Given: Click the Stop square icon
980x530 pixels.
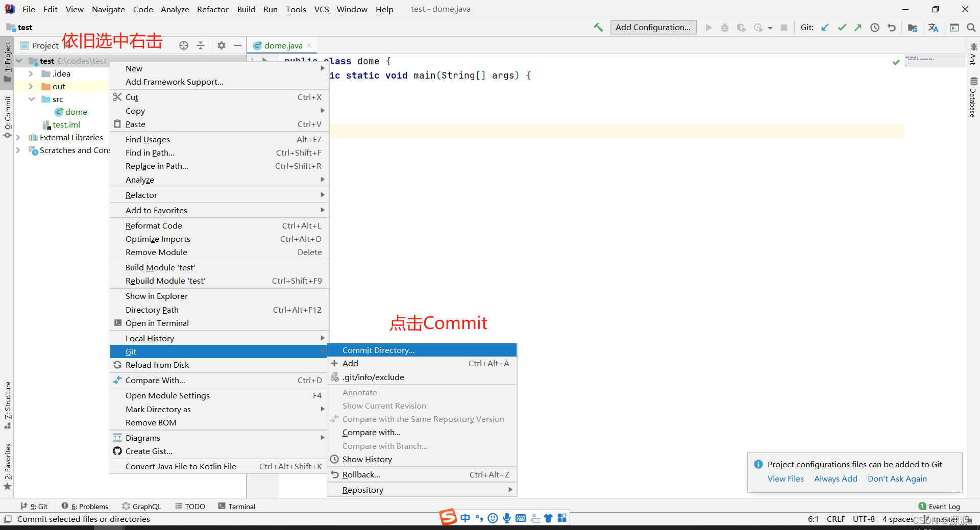Looking at the screenshot, I should pyautogui.click(x=784, y=28).
